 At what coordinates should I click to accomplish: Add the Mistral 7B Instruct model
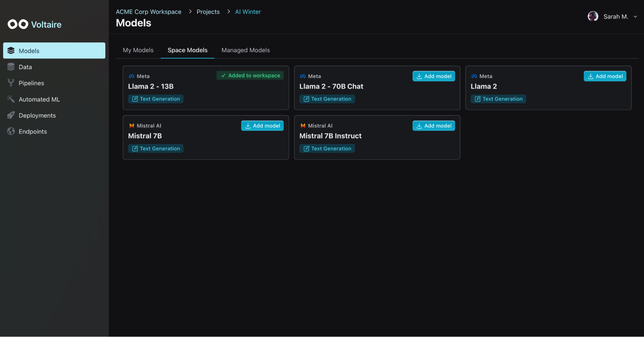tap(434, 126)
